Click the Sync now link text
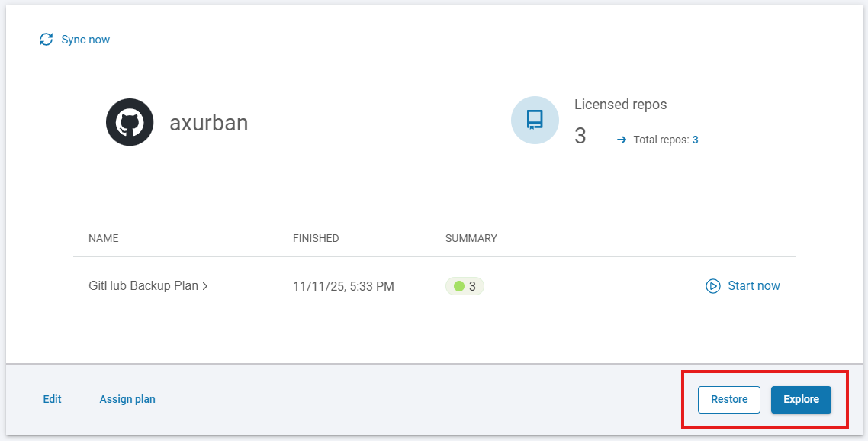Viewport: 868px width, 441px height. point(85,40)
